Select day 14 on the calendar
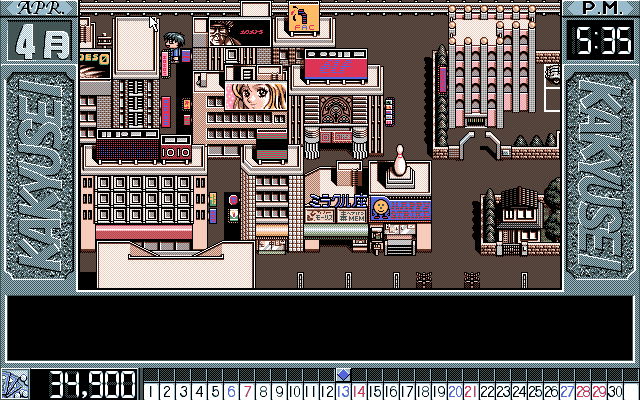Image resolution: width=640 pixels, height=400 pixels. (359, 391)
